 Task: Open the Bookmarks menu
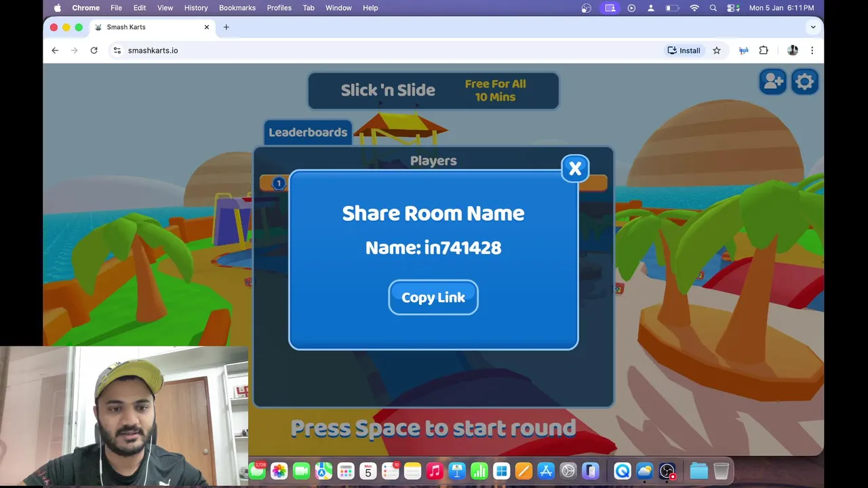237,8
